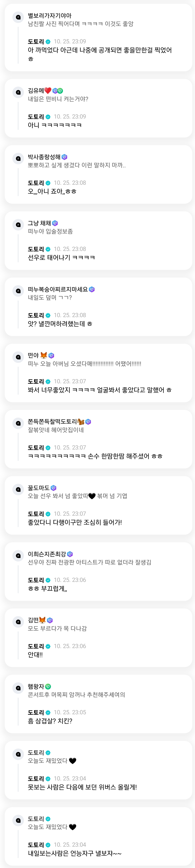Open the profile avatar of 햄왕자
This screenshot has width=195, height=868.
click(x=18, y=688)
